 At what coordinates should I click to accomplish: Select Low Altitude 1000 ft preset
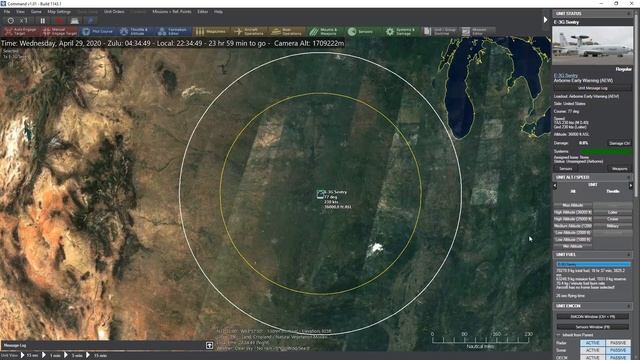[x=573, y=240]
